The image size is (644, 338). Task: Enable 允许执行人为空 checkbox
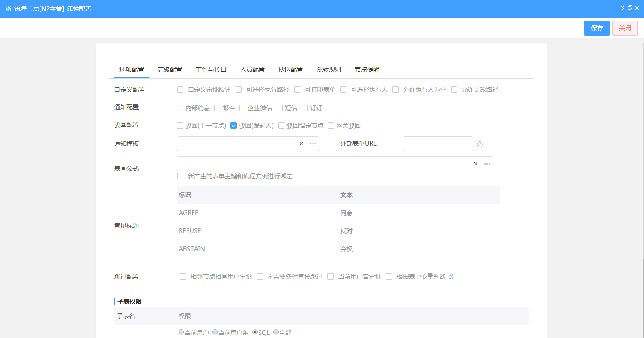396,90
